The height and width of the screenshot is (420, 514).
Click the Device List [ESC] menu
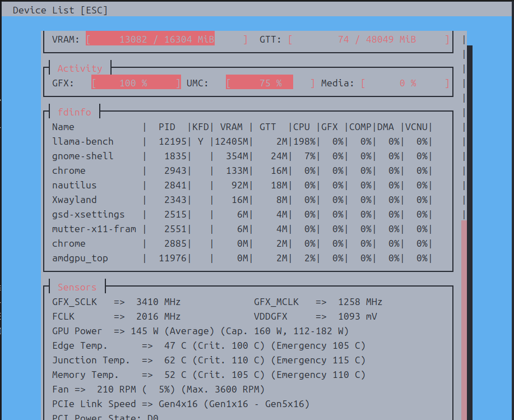[x=60, y=10]
